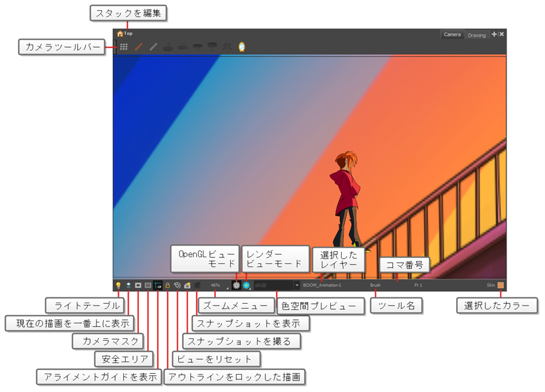Toggle the Outline Locked Drawings padlock icon
The height and width of the screenshot is (392, 545).
tap(168, 285)
